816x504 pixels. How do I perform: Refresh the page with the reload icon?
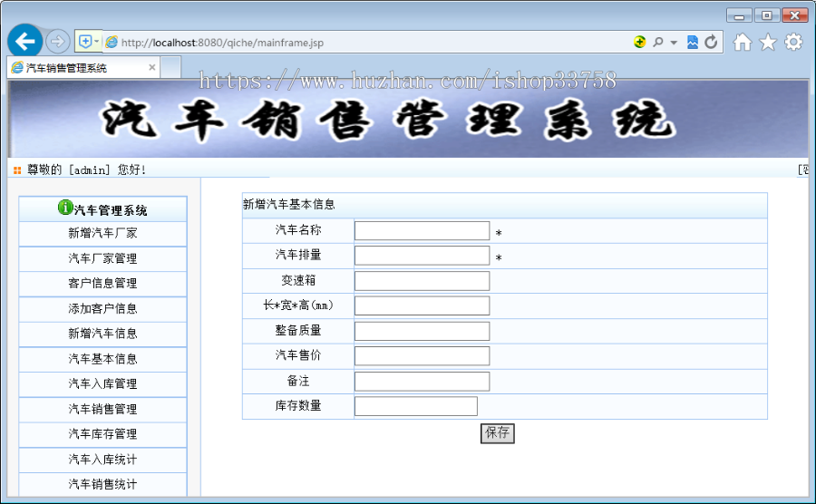pos(711,42)
